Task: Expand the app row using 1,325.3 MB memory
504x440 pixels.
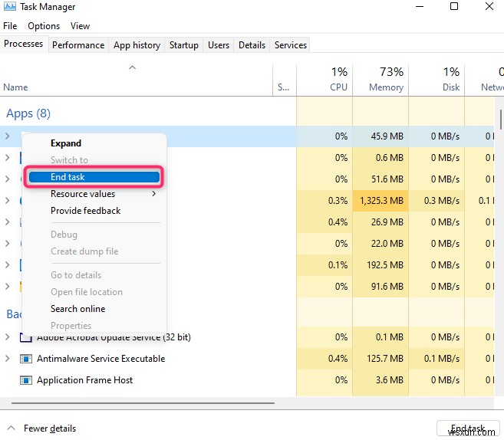Action: point(8,200)
